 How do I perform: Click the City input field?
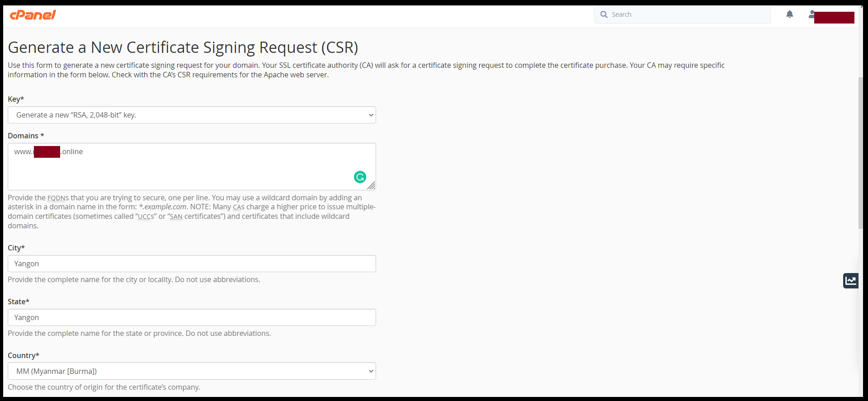coord(192,264)
